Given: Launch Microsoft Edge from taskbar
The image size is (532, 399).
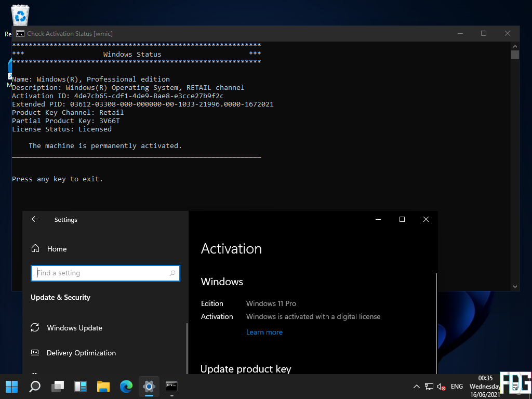Looking at the screenshot, I should [x=126, y=387].
